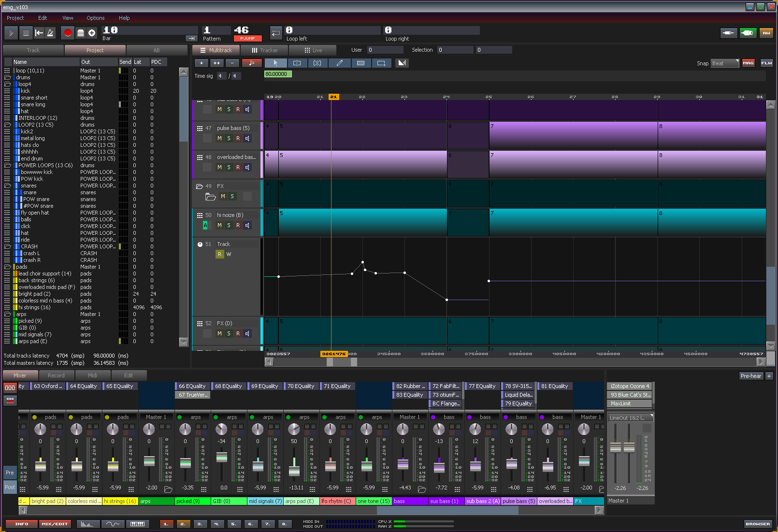Open the View menu
Viewport: 778px width, 532px height.
(68, 18)
